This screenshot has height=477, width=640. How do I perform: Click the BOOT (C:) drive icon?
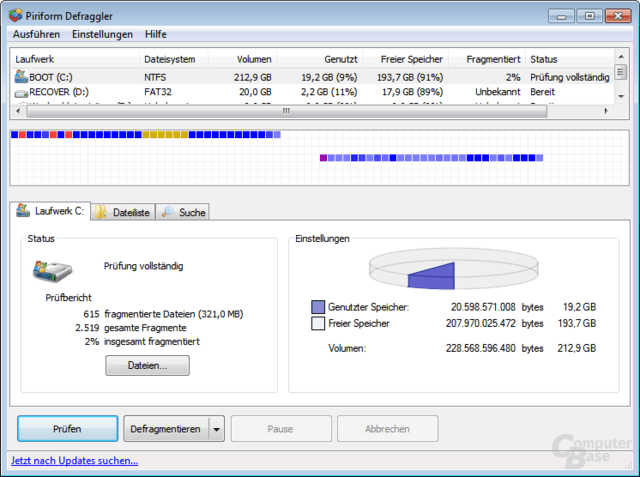pos(21,76)
